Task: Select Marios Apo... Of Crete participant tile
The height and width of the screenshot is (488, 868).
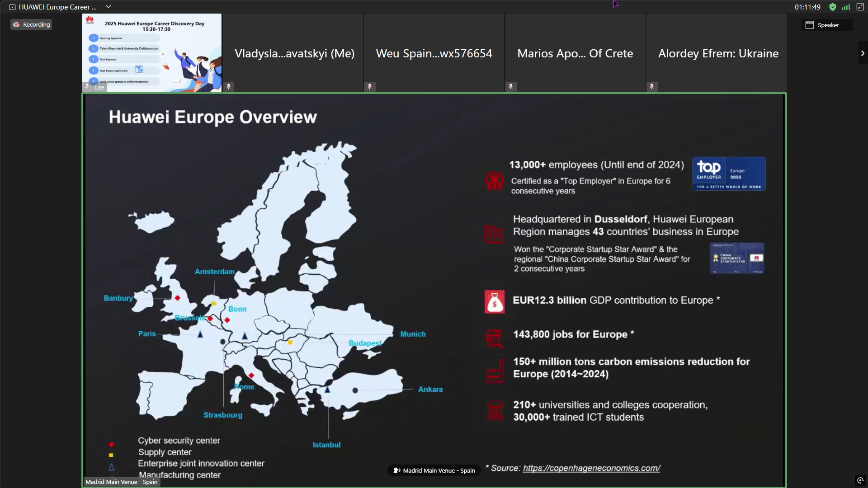Action: pos(575,53)
